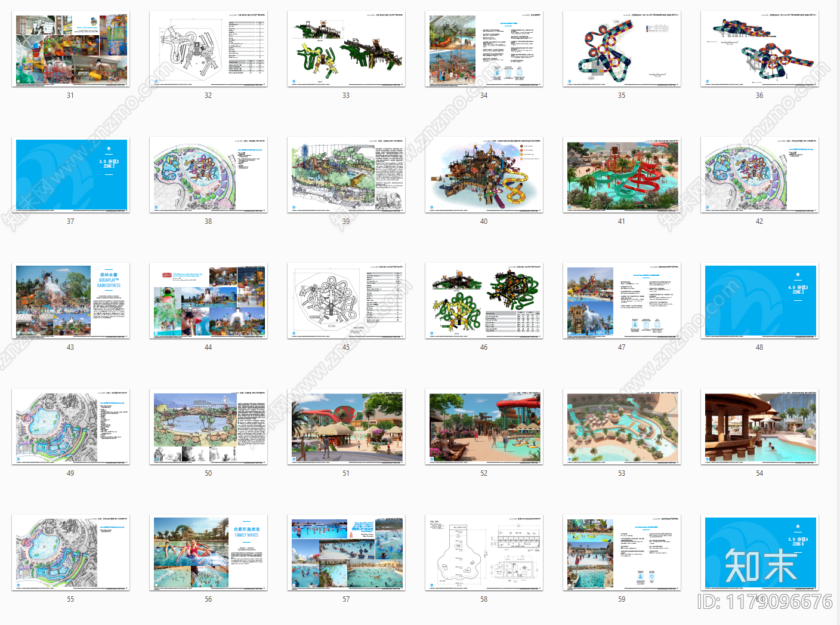Open page thumbnail 47
This screenshot has height=625, width=840.
622,301
